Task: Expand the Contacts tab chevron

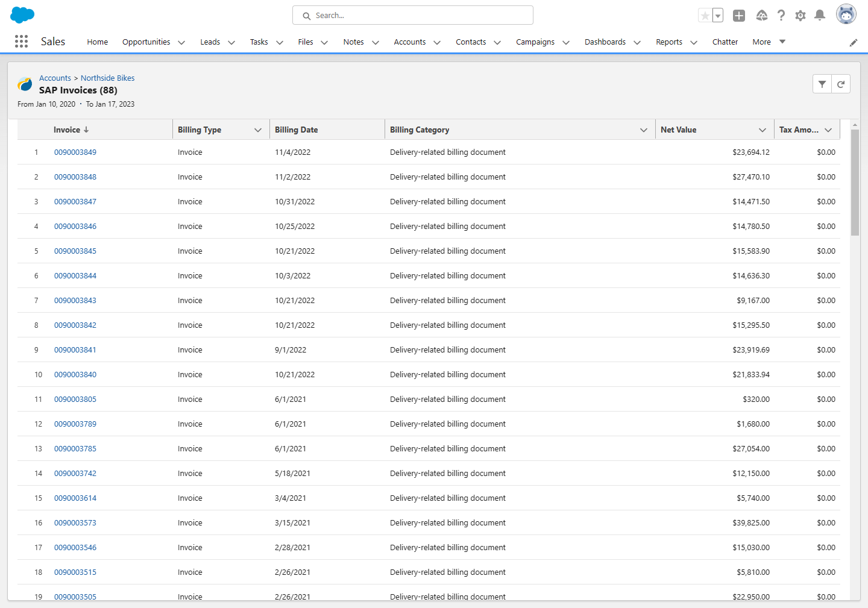Action: (497, 42)
